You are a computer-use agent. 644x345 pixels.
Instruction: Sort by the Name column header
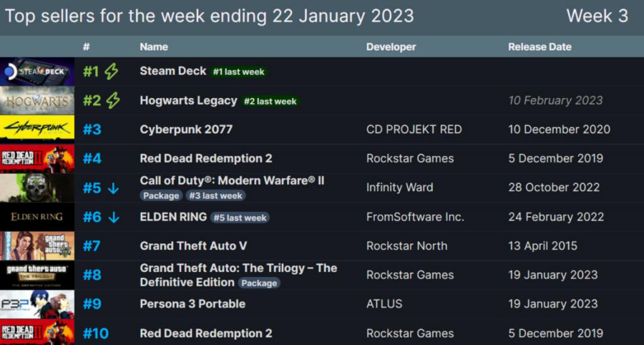coord(153,47)
